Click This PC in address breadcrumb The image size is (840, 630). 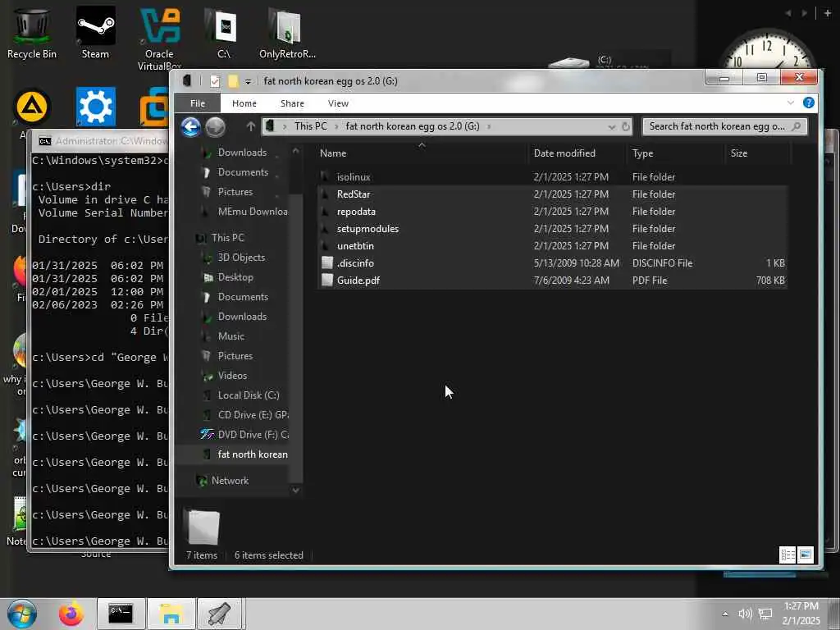pyautogui.click(x=310, y=126)
